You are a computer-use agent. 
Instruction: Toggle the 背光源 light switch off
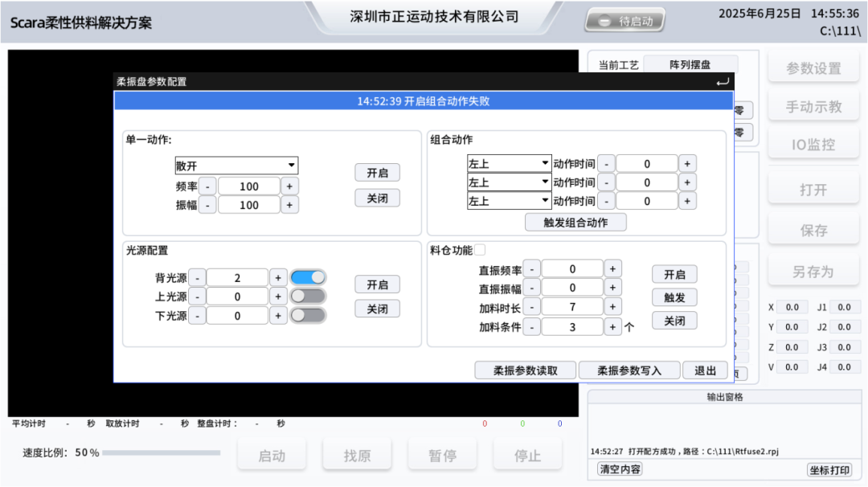click(x=309, y=276)
